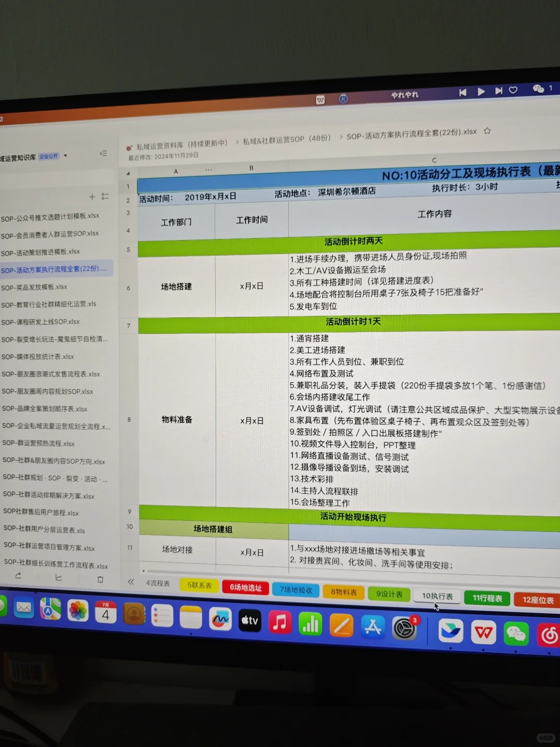Open SOP-奖品发放模板.xlsx from the file list
The image size is (560, 747).
point(34,287)
